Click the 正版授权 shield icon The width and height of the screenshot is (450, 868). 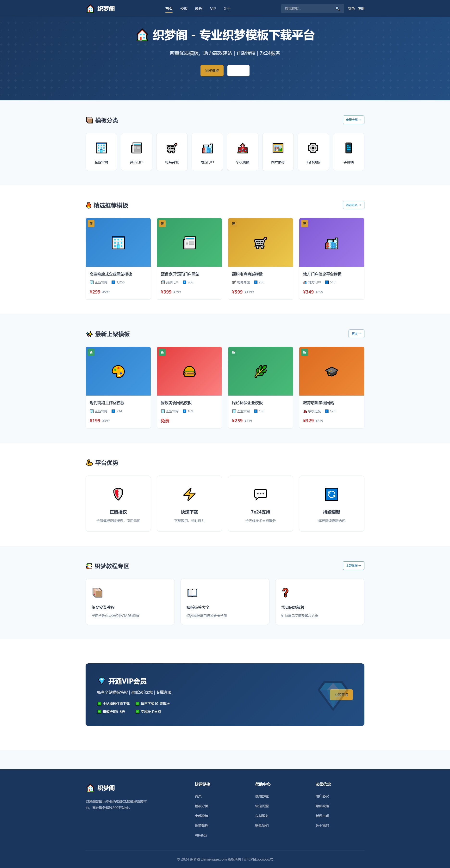click(118, 494)
